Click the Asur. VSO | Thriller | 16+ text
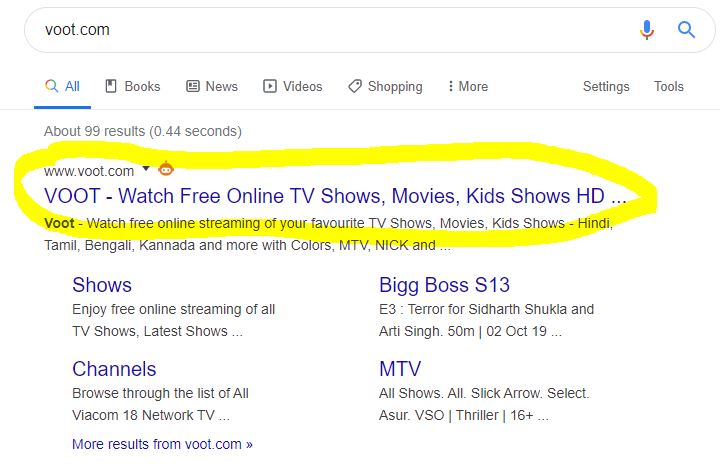The image size is (720, 472). pos(464,416)
